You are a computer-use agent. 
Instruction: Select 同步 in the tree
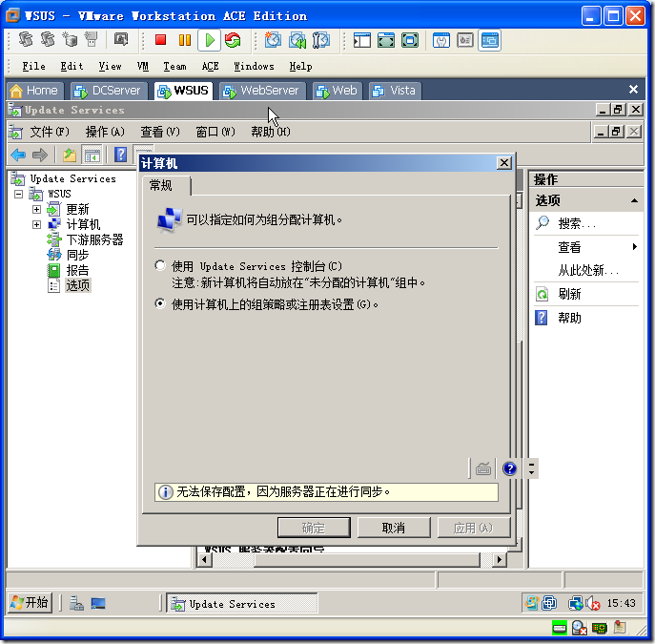click(x=77, y=255)
